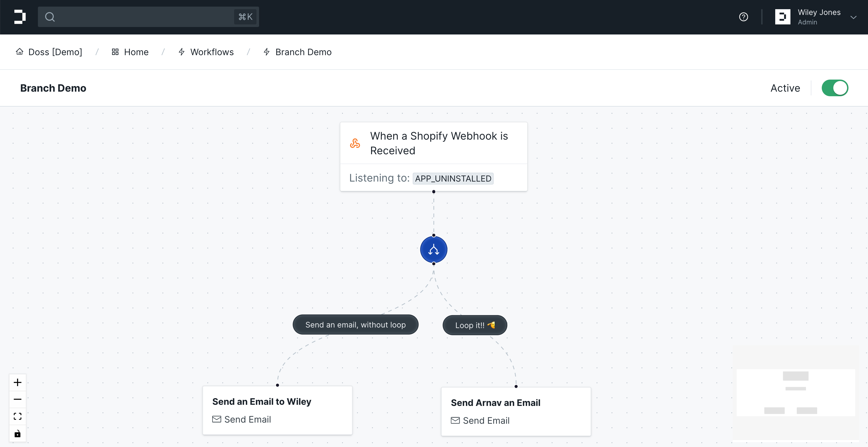Toggle the Active workflow switch off
This screenshot has height=447, width=868.
(834, 88)
